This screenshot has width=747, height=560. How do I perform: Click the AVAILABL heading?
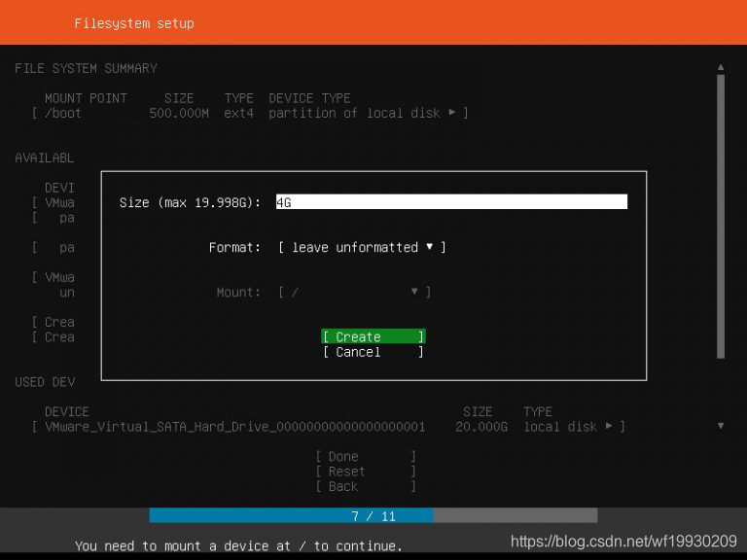coord(45,157)
